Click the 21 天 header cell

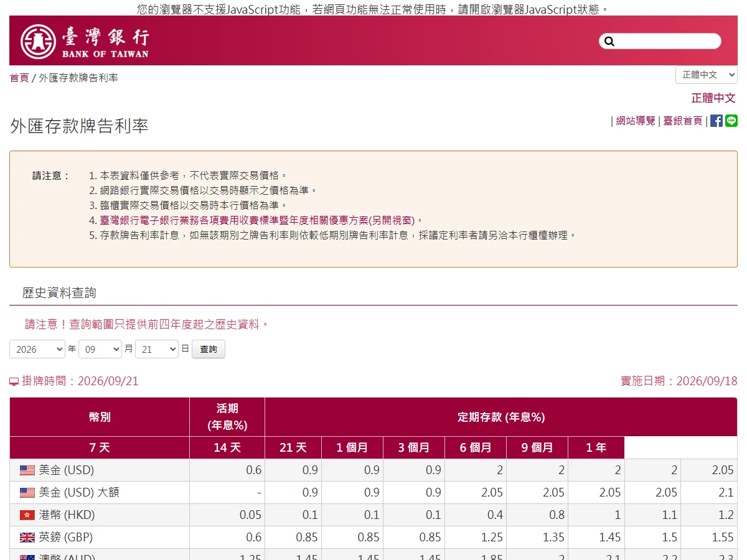pyautogui.click(x=293, y=447)
